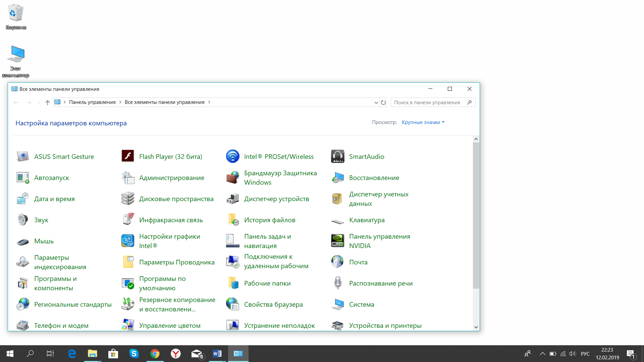Open the Система icon
Viewport: 644px width, 362px height.
click(337, 304)
